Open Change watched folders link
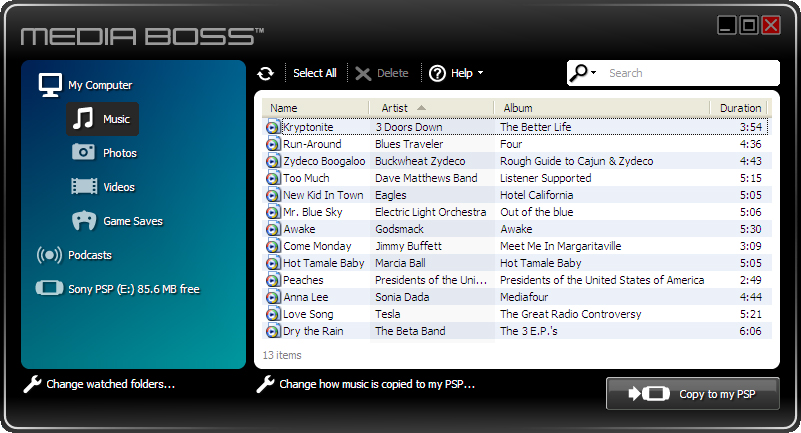This screenshot has height=433, width=801. 110,384
